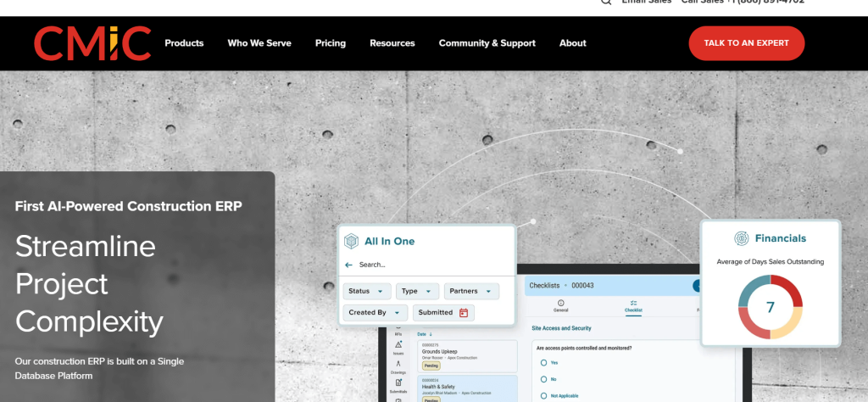Click the All In One title text

pyautogui.click(x=389, y=242)
